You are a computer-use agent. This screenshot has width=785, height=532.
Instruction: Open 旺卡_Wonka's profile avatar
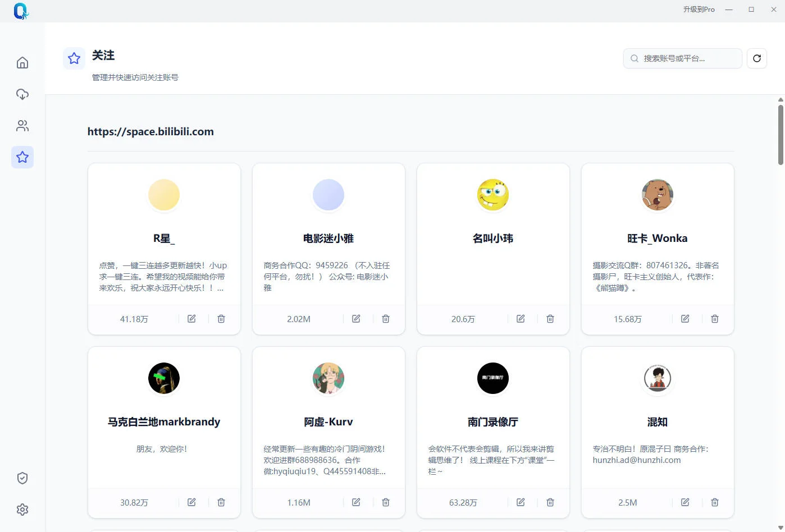click(x=657, y=195)
